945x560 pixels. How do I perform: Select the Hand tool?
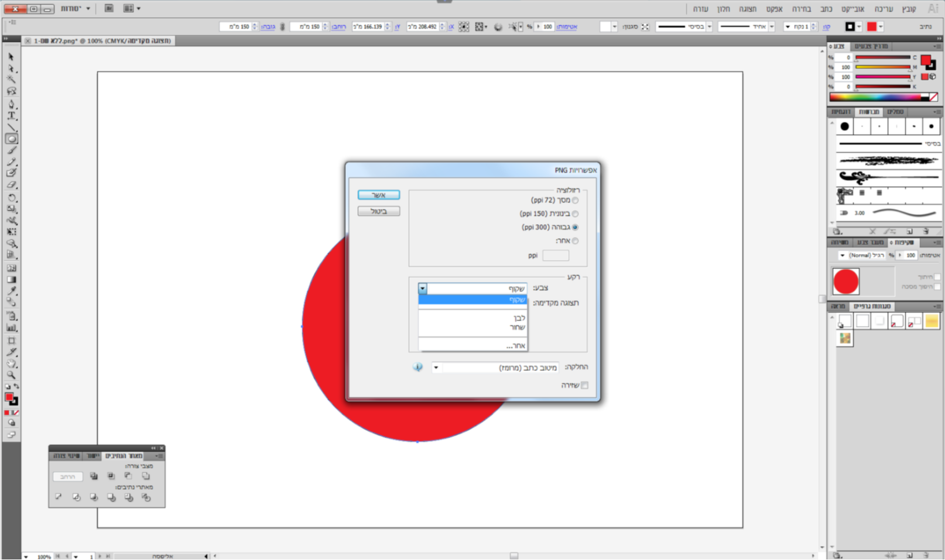11,364
